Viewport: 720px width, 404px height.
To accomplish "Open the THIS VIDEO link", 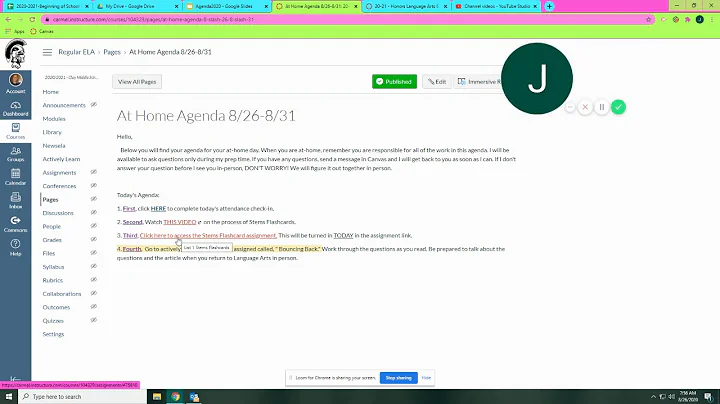I will coord(180,222).
